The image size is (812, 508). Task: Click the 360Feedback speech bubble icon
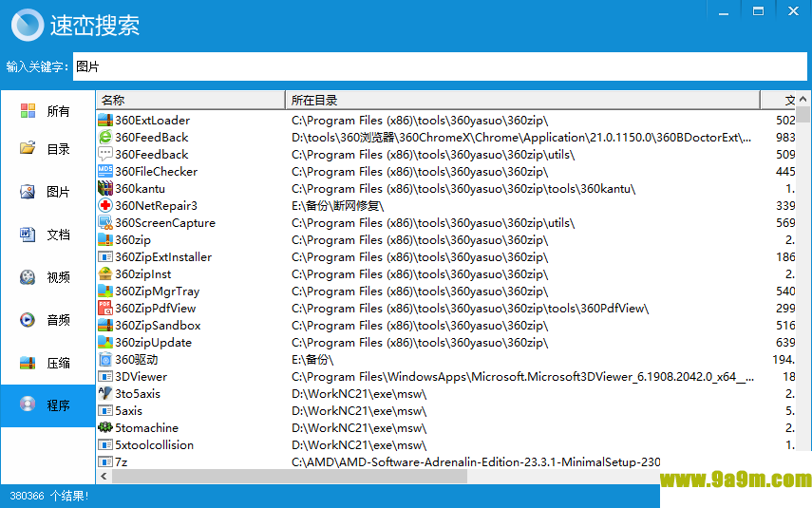click(105, 155)
